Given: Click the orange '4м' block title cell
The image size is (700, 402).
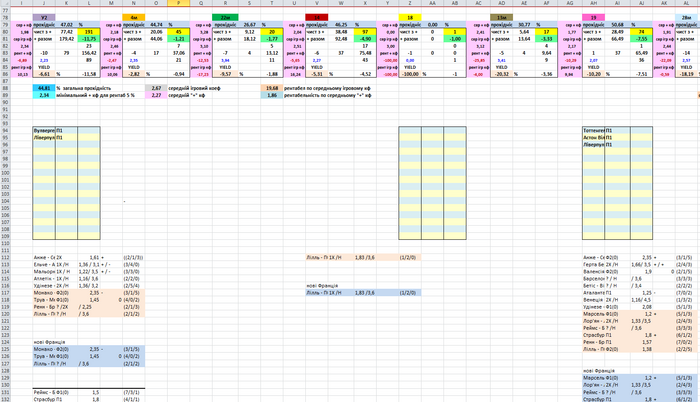Looking at the screenshot, I should [x=133, y=18].
